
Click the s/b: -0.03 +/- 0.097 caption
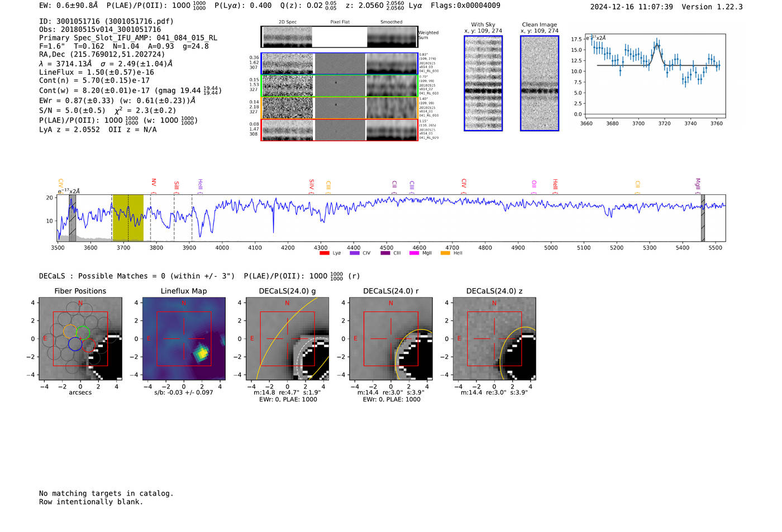coord(184,392)
